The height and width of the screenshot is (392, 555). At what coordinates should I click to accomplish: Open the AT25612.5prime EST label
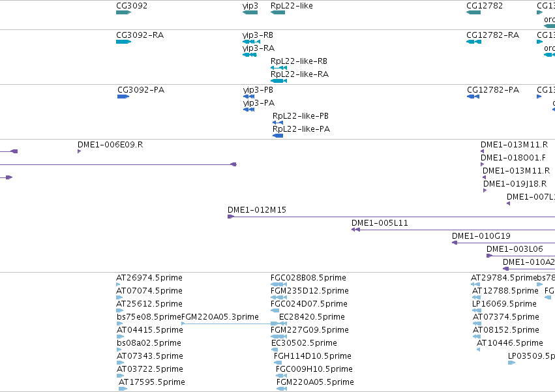pyautogui.click(x=149, y=304)
